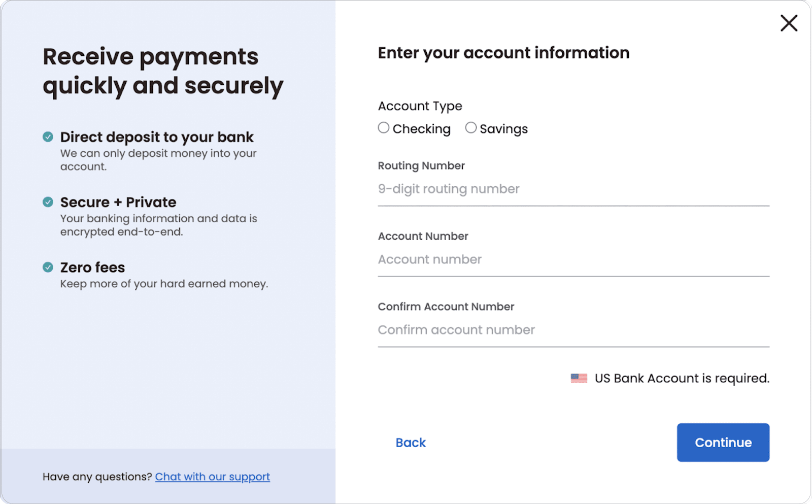Image resolution: width=812 pixels, height=504 pixels.
Task: Click the 'Enter your account information' heading
Action: coord(503,53)
